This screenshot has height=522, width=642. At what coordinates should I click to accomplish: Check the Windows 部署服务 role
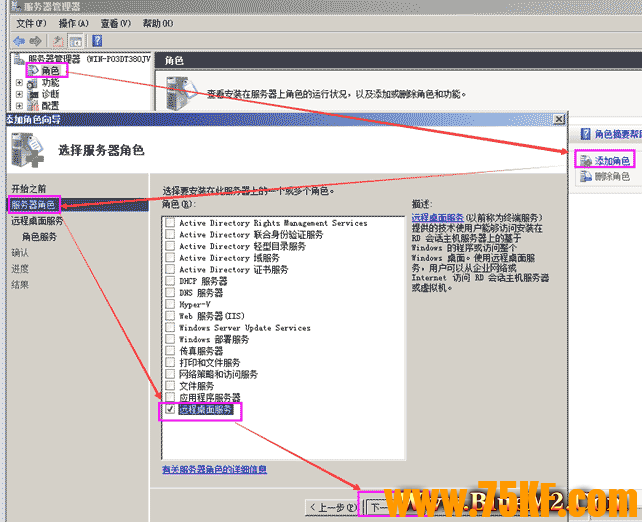[x=170, y=339]
